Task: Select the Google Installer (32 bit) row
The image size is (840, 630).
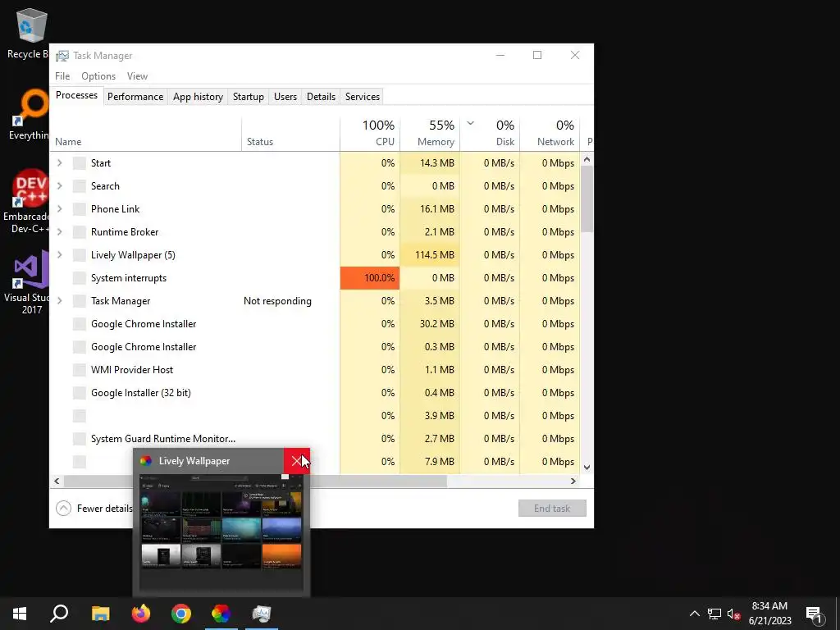Action: pyautogui.click(x=315, y=393)
